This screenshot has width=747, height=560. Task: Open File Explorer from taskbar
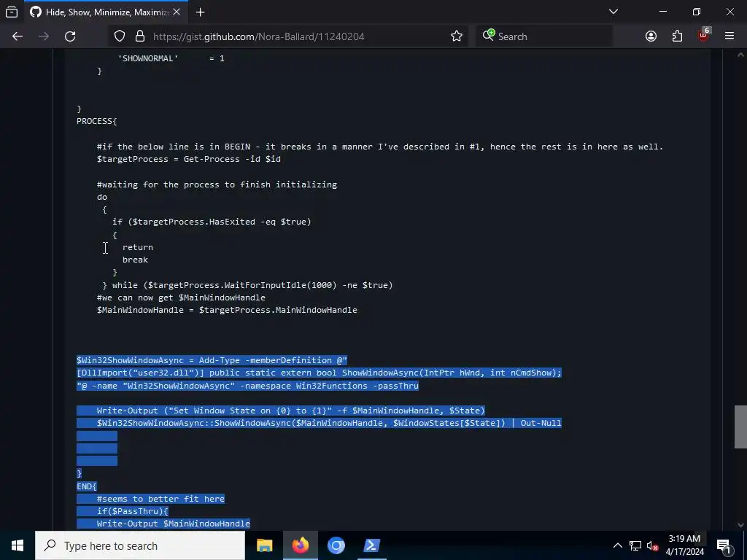pyautogui.click(x=264, y=545)
